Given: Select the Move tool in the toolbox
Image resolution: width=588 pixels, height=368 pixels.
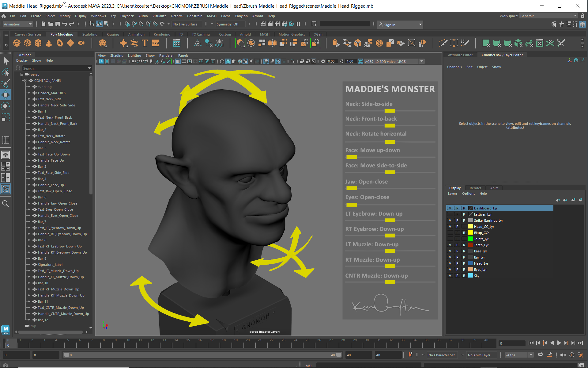Looking at the screenshot, I should pyautogui.click(x=6, y=95).
